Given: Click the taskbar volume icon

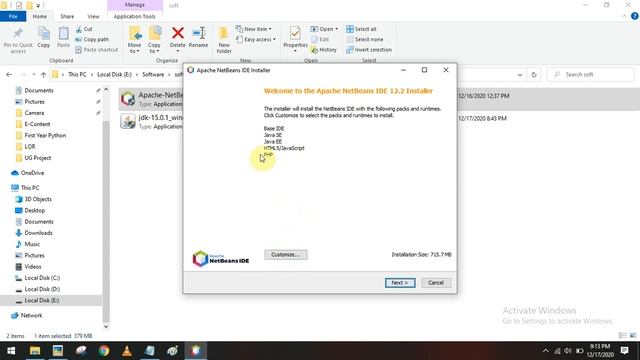Looking at the screenshot, I should click(568, 351).
